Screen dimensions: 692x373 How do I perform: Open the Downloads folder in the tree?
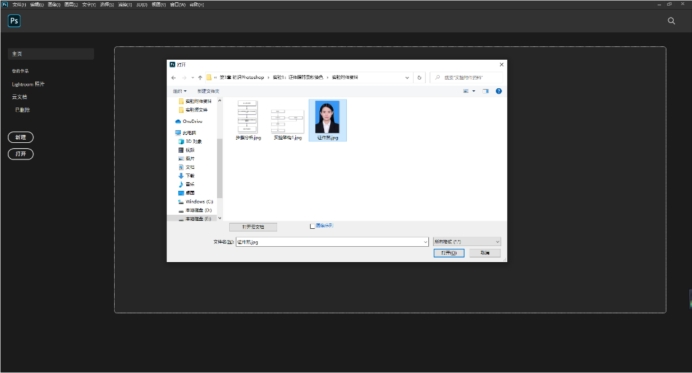(x=186, y=176)
